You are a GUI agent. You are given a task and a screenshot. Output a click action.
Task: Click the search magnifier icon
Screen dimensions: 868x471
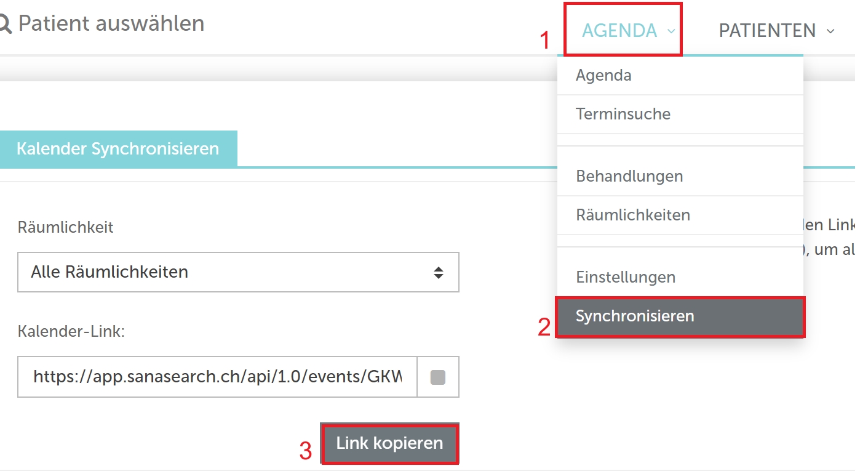[x=5, y=24]
